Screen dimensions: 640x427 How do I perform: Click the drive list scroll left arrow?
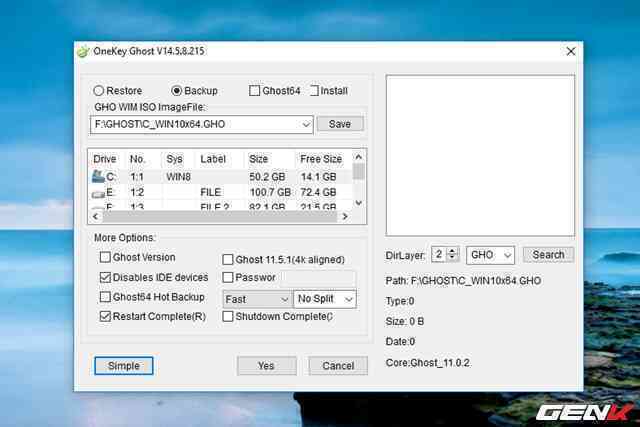(x=96, y=216)
